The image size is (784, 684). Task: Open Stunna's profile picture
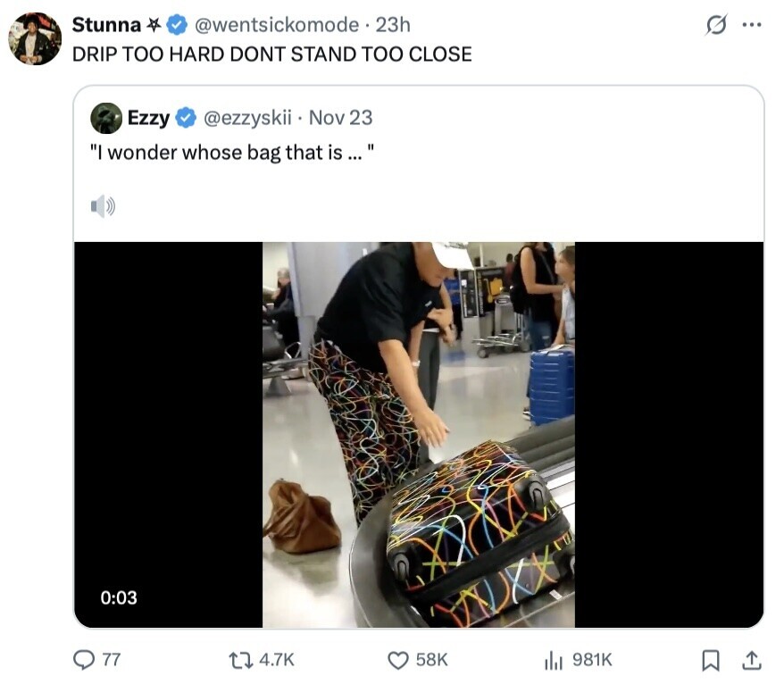click(35, 38)
